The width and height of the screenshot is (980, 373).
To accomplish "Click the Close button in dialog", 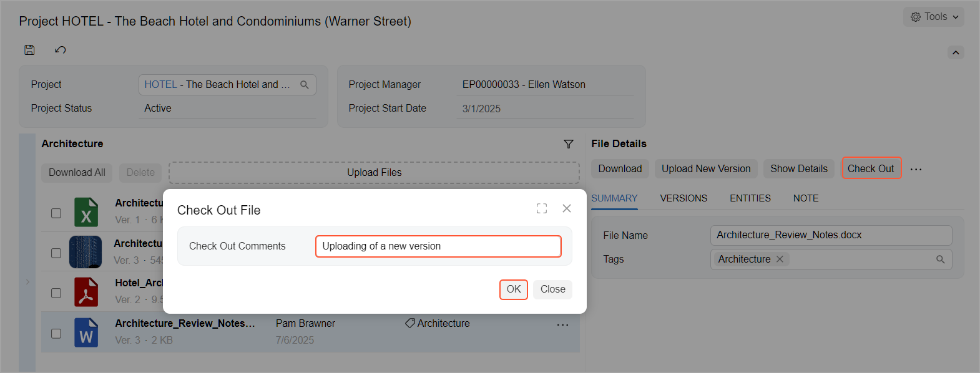I will tap(552, 289).
